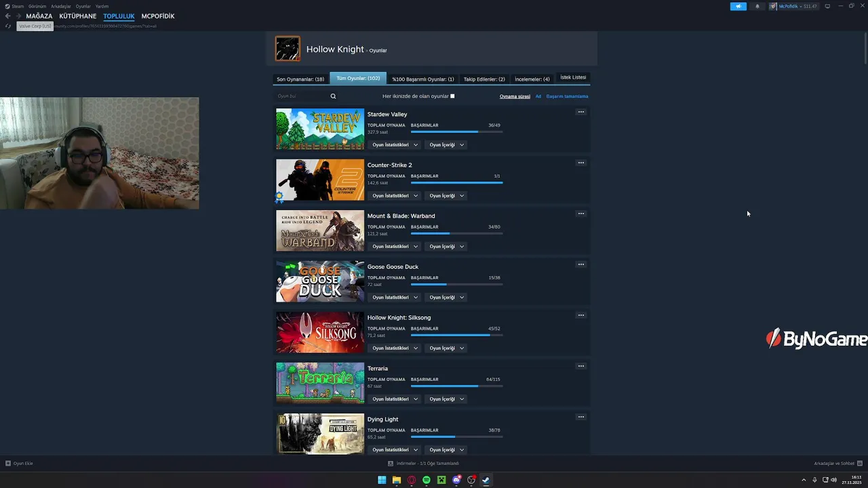Go to KÜTÜPHANE section
The height and width of the screenshot is (488, 868).
(x=78, y=16)
